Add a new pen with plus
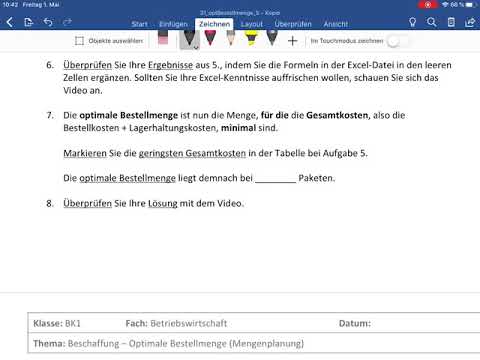The height and width of the screenshot is (360, 480). pos(292,41)
